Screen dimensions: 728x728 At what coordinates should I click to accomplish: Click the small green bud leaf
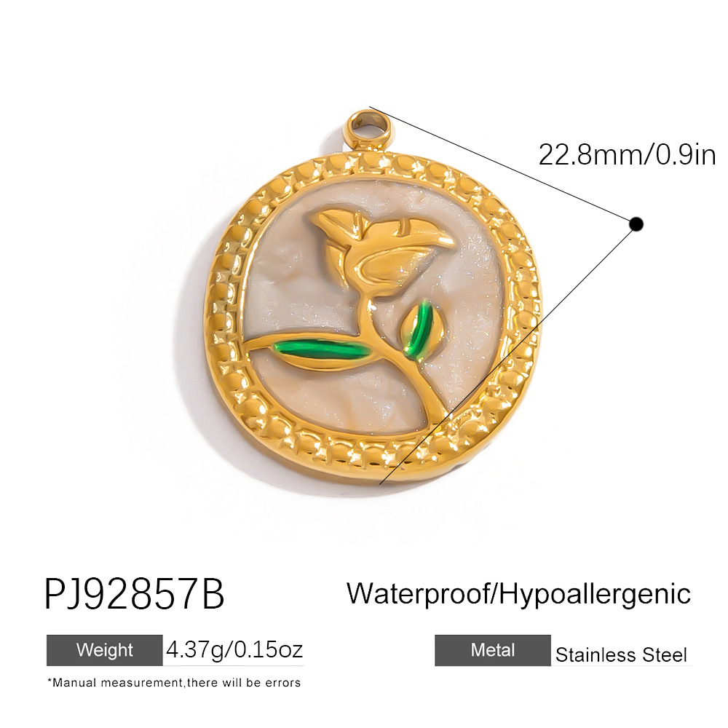click(x=419, y=329)
